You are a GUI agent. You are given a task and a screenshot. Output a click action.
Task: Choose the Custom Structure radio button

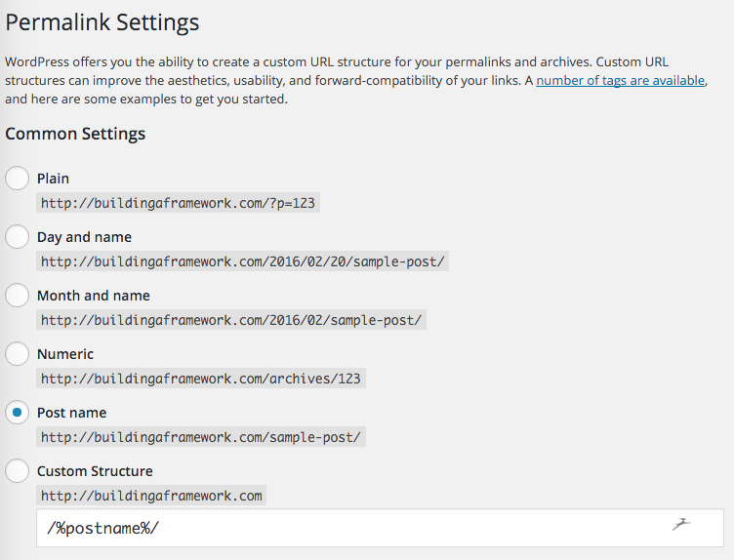(x=17, y=470)
